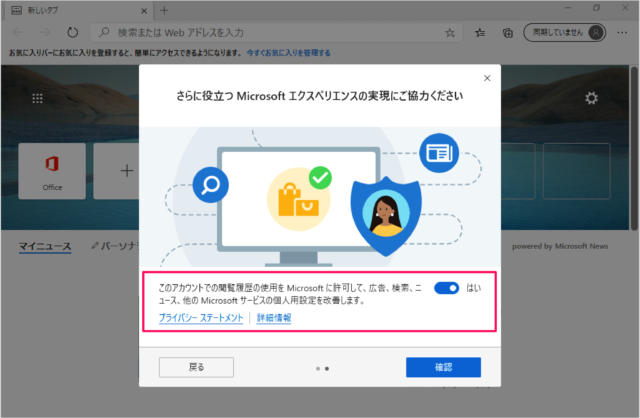
Task: Click the first page indicator dot
Action: point(318,369)
